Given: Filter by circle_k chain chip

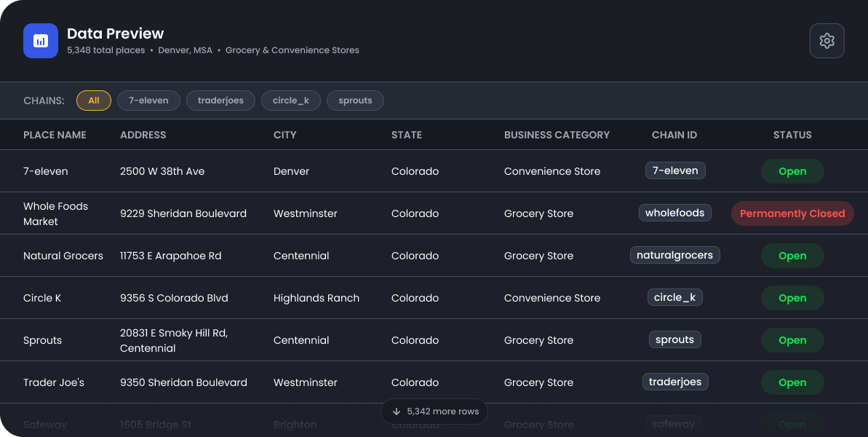Looking at the screenshot, I should 291,101.
